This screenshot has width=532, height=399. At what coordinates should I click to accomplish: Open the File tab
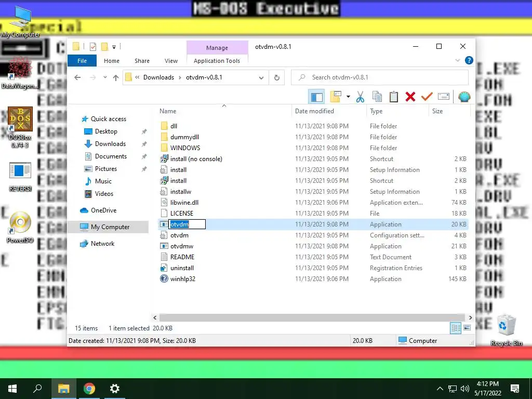82,61
